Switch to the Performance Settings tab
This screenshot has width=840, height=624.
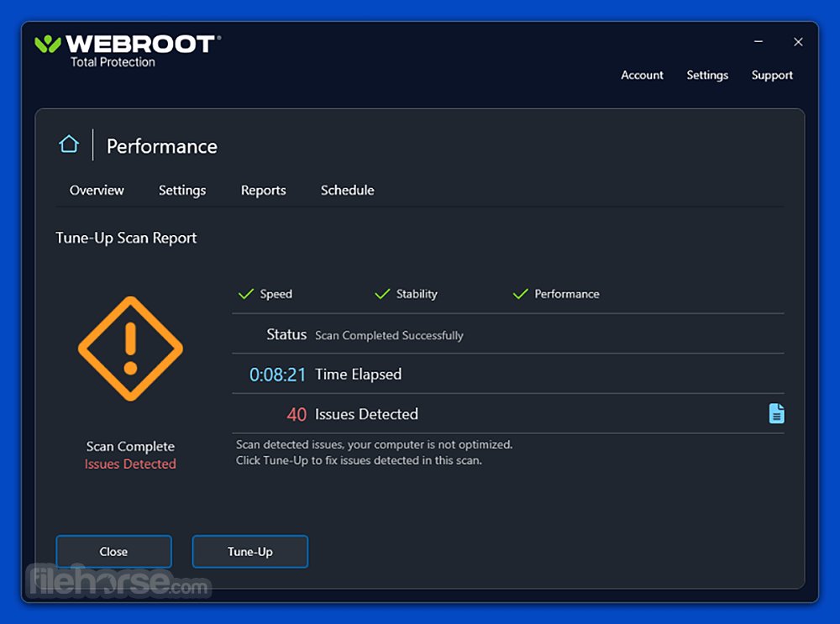(182, 191)
